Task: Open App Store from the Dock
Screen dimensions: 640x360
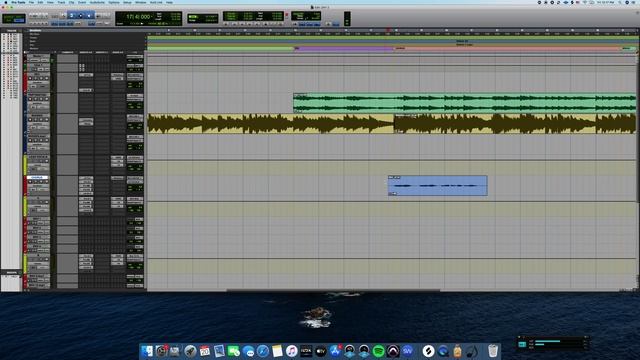Action: (x=335, y=351)
